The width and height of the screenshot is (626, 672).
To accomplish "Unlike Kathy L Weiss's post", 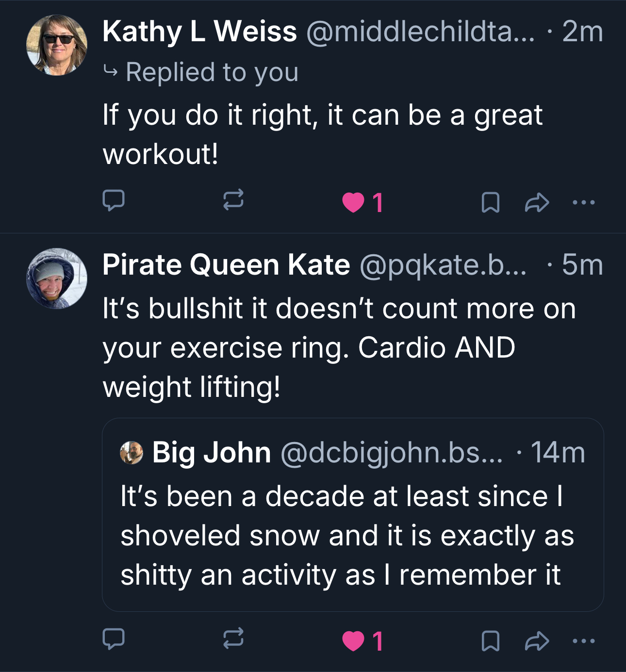I will (x=353, y=202).
